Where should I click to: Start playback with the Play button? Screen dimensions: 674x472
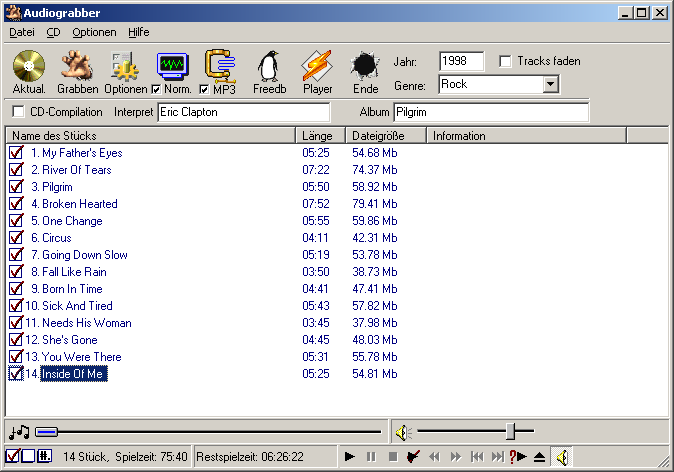[x=349, y=457]
